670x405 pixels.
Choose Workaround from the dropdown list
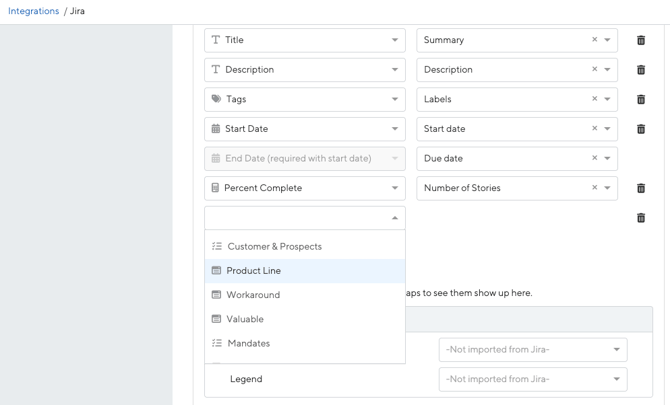[x=305, y=295]
